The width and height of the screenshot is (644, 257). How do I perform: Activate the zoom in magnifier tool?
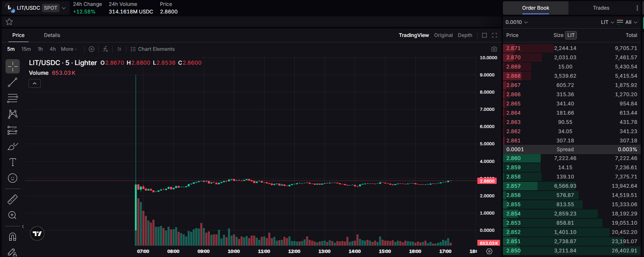(13, 215)
